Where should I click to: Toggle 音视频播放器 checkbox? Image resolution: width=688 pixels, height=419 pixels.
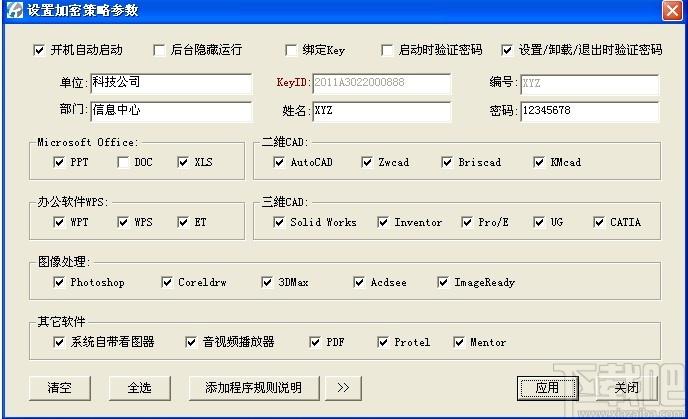coord(191,342)
